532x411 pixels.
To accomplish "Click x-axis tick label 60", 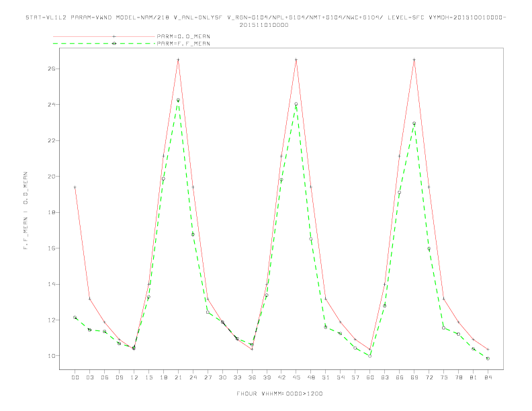I will [x=370, y=377].
